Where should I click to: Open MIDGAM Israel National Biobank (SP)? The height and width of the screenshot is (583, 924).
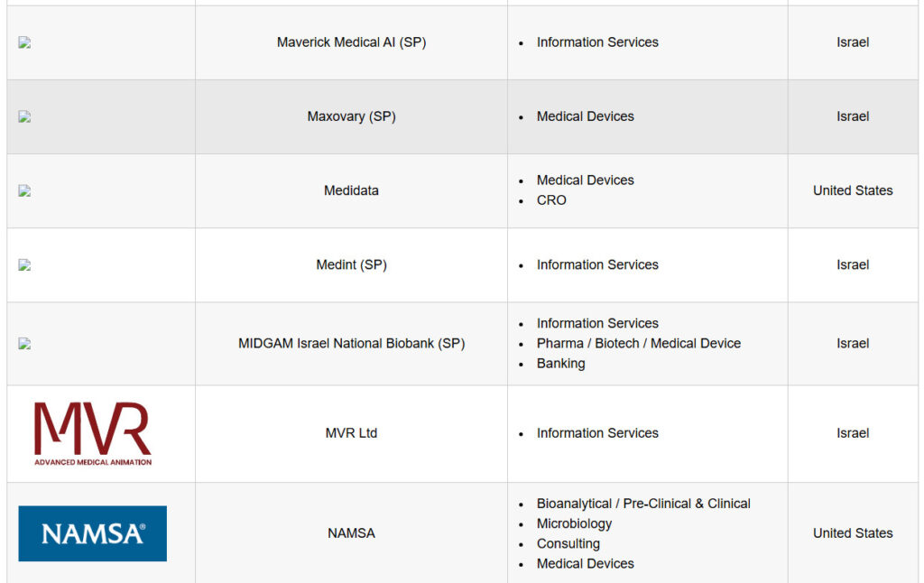point(351,344)
